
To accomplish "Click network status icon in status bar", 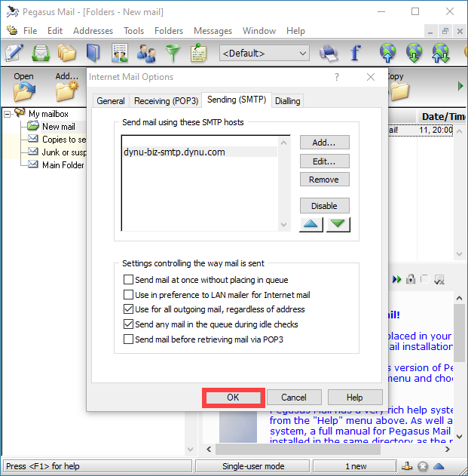I will click(x=407, y=466).
